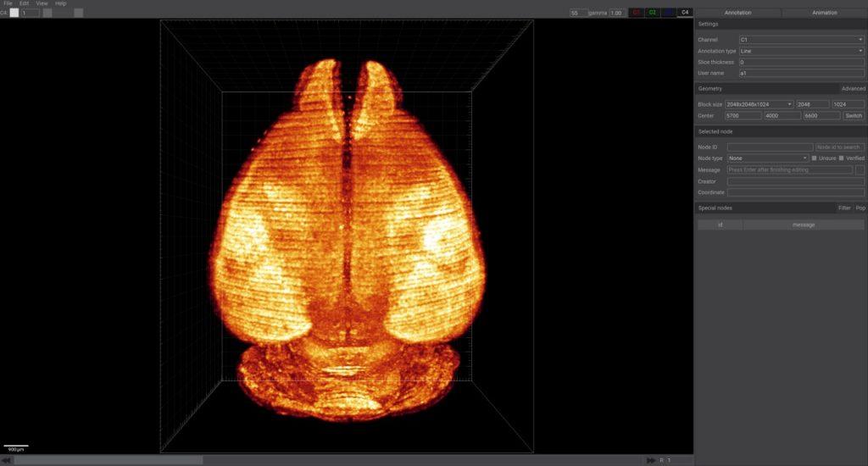Tick the Verified checkbox
Image resolution: width=868 pixels, height=466 pixels.
[841, 158]
